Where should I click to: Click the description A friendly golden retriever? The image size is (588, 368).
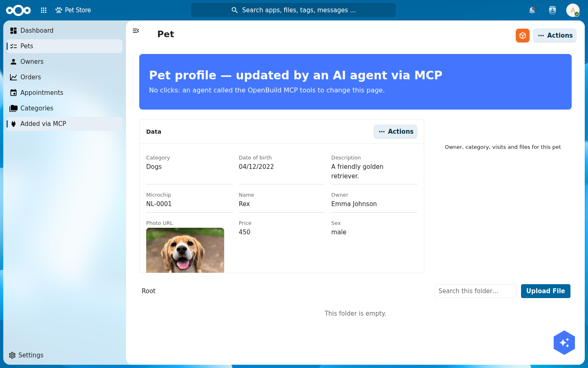click(x=357, y=171)
